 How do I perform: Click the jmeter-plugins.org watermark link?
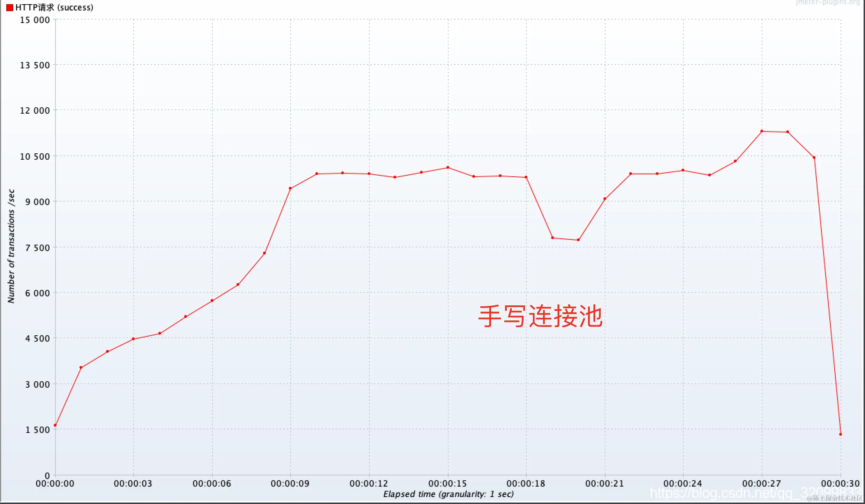tap(827, 2)
